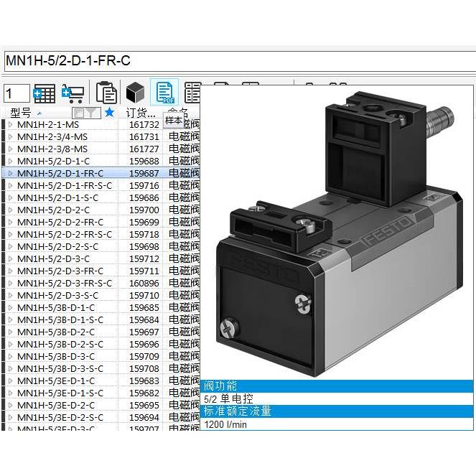Click the blue favorites star icon
This screenshot has width=476, height=476.
coord(109,112)
